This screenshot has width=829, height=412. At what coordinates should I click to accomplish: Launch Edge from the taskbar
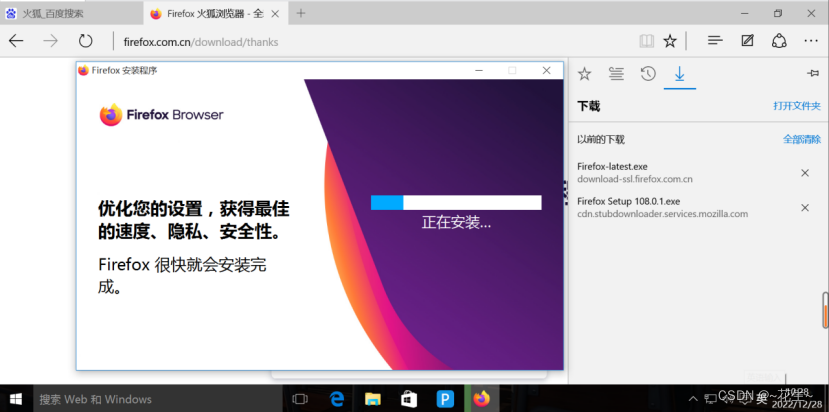click(337, 399)
